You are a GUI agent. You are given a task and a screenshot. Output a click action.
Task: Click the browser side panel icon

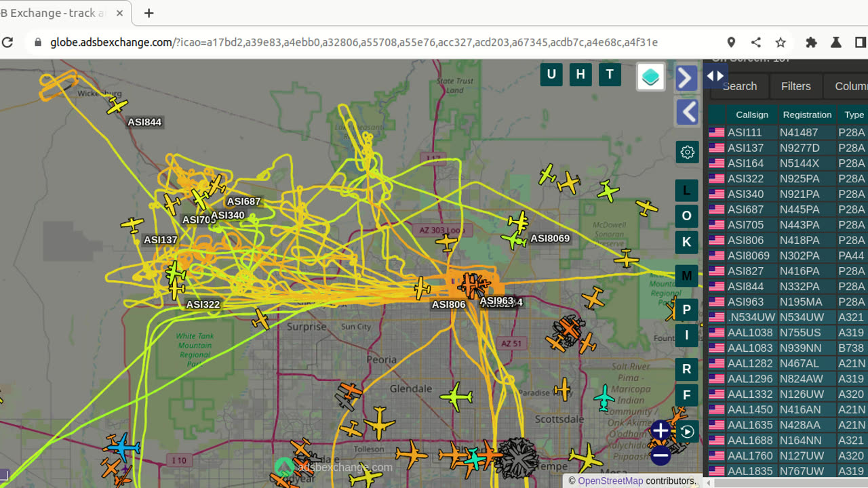coord(861,42)
